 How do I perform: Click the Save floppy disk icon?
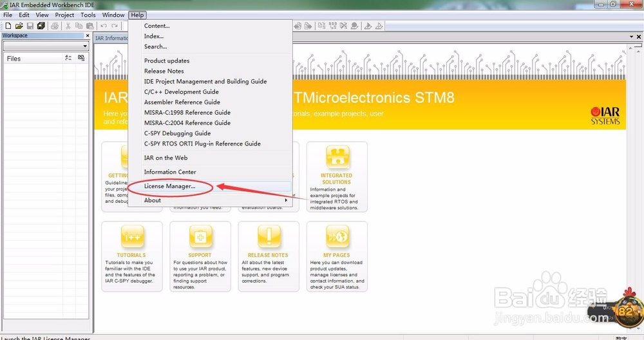30,26
